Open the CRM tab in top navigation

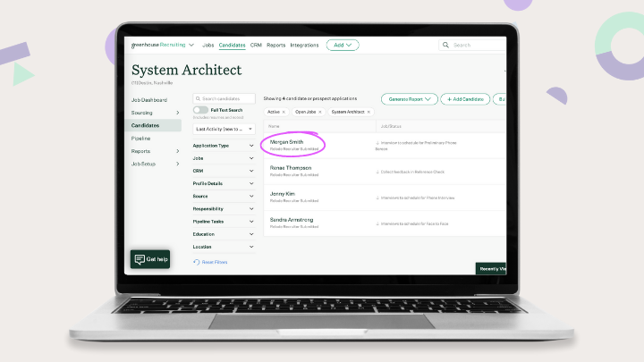pyautogui.click(x=256, y=45)
